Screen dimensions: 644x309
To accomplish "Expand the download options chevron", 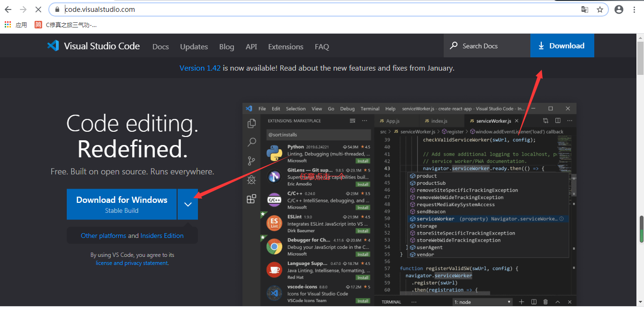I will click(188, 204).
